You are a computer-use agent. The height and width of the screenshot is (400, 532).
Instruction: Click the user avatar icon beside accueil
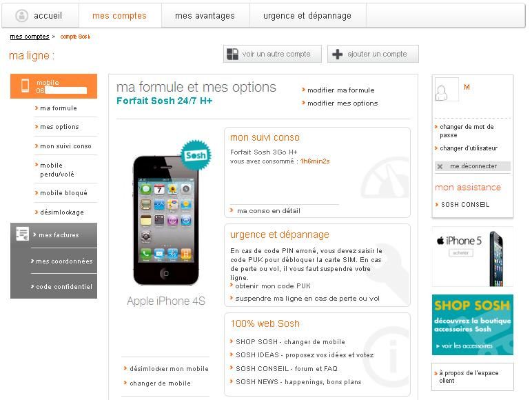point(22,16)
